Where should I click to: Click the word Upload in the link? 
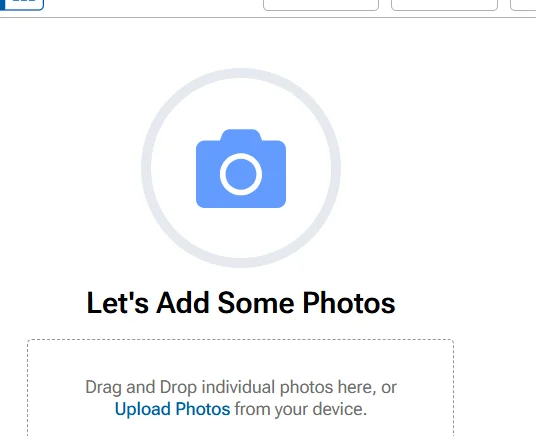click(143, 409)
